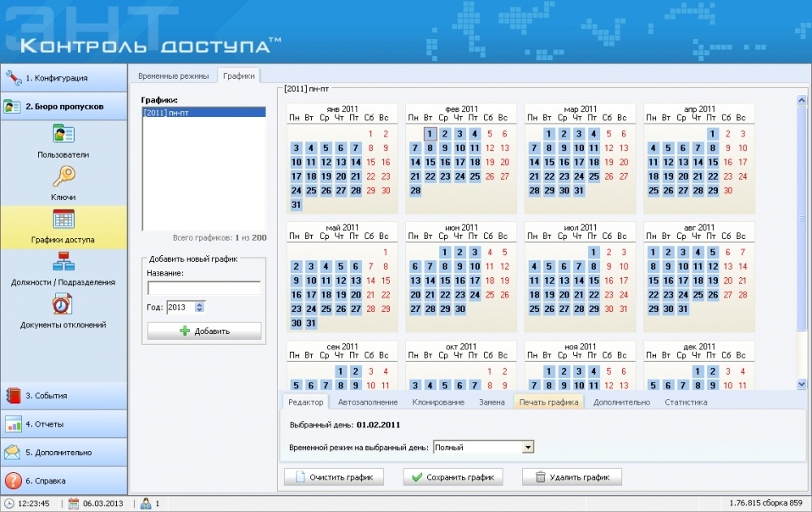Click the chart icon beside 4. Отчеты

pos(12,424)
